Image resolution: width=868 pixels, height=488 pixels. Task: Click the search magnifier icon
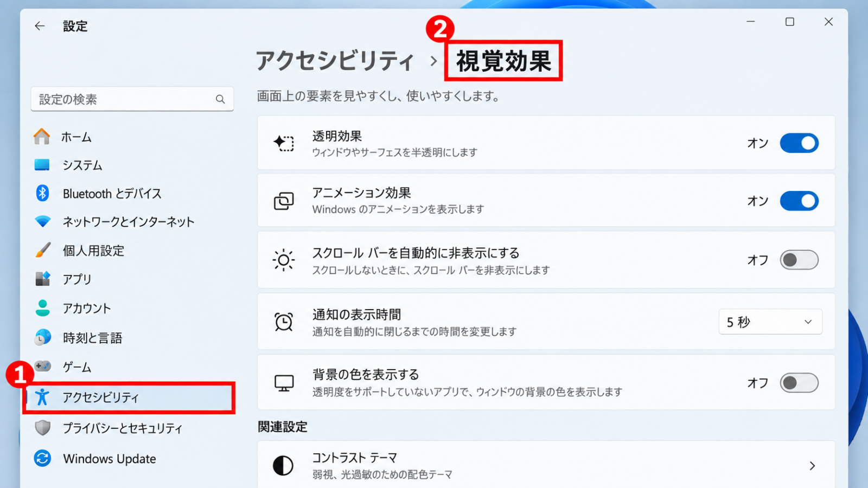220,99
